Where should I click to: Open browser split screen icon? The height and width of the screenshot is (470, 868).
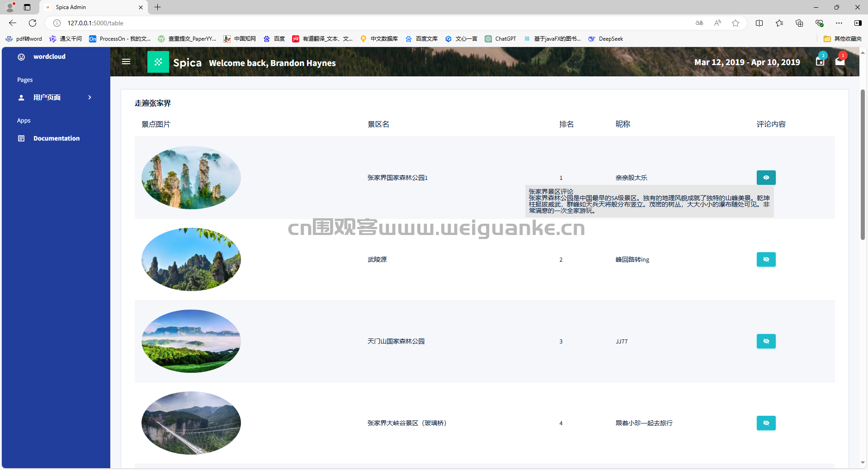tap(759, 23)
